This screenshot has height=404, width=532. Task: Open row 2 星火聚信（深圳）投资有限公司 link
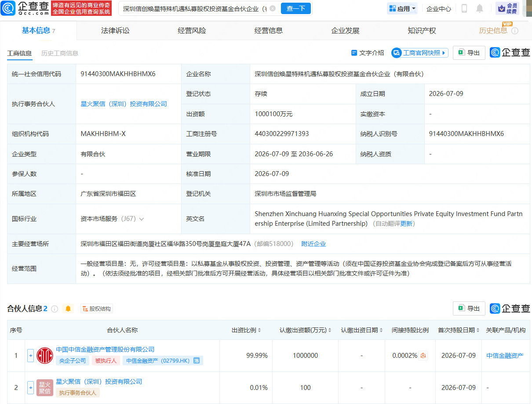[99, 382]
